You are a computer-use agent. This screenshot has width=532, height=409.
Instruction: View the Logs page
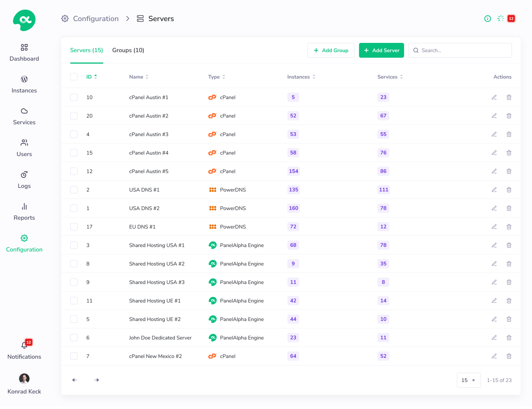24,180
